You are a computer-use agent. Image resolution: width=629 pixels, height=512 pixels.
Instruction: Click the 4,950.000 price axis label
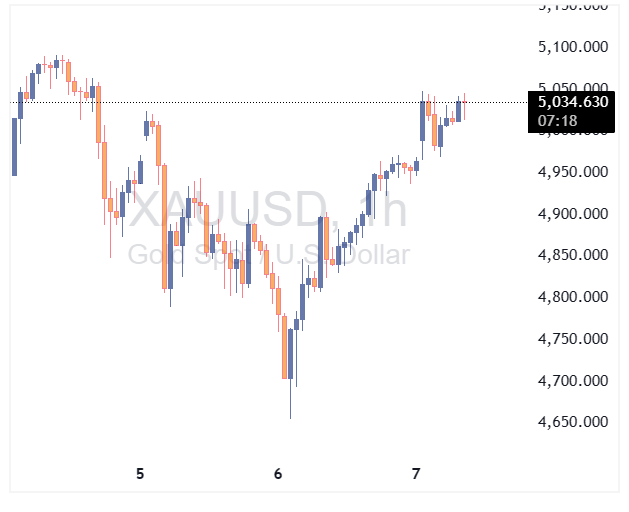[572, 172]
